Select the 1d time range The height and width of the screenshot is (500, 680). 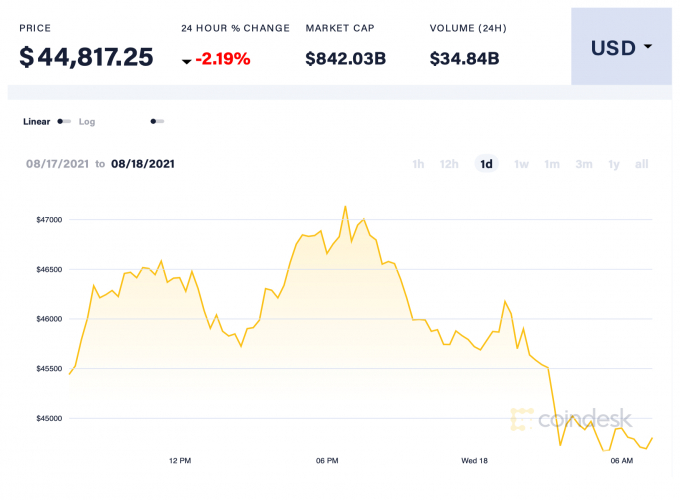[x=486, y=164]
